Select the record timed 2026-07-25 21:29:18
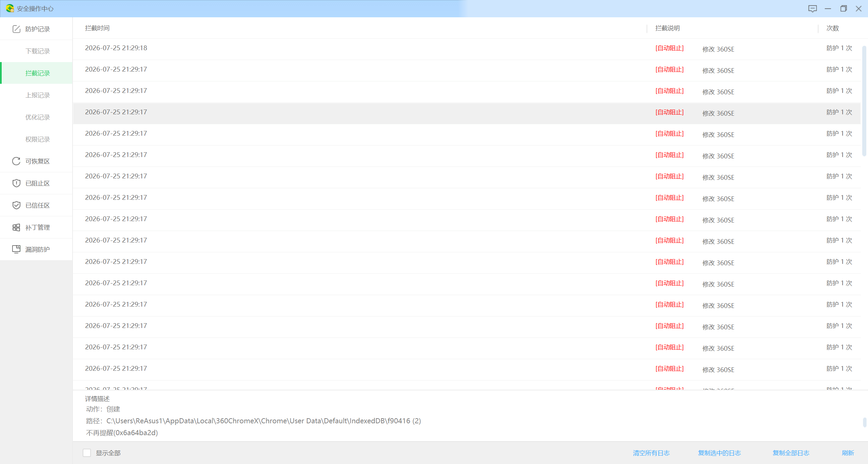The image size is (868, 464). click(467, 49)
